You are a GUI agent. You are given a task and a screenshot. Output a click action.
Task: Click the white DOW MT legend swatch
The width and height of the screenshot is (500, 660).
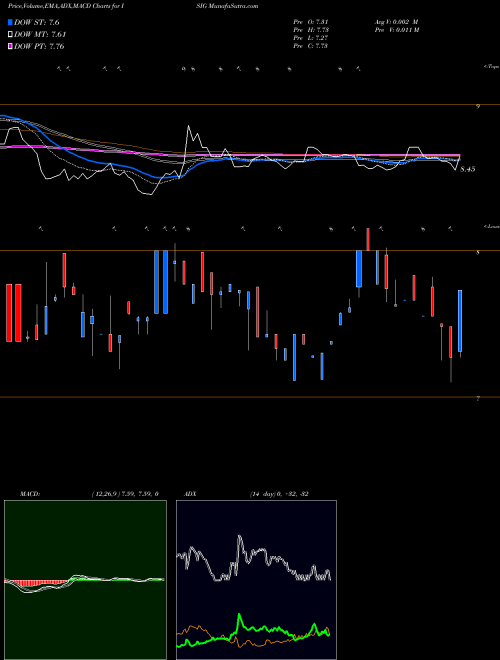coord(11,34)
